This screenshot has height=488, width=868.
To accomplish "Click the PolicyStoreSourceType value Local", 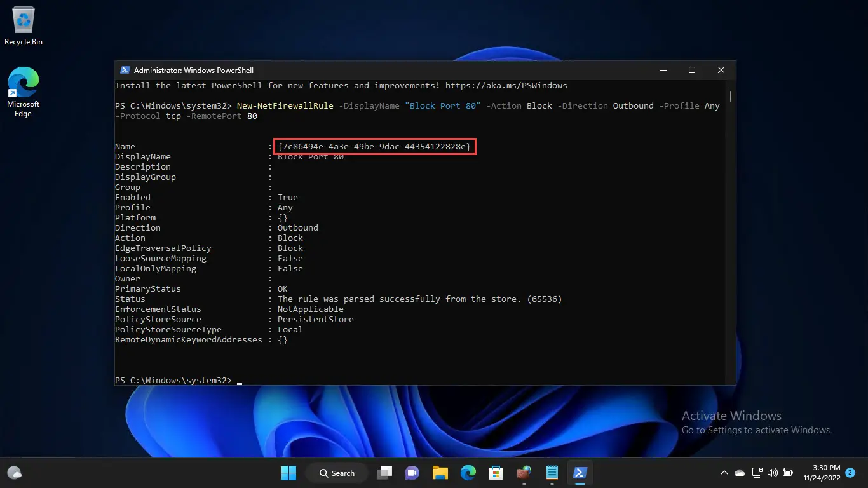I will coord(290,329).
